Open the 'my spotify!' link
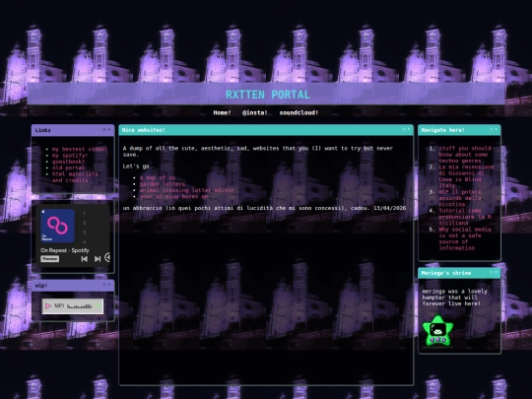 point(70,155)
